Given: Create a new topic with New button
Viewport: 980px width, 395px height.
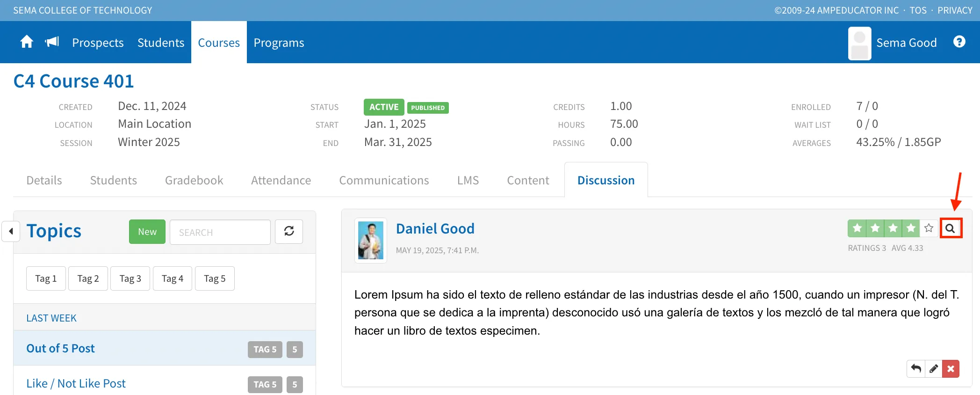Looking at the screenshot, I should [147, 232].
